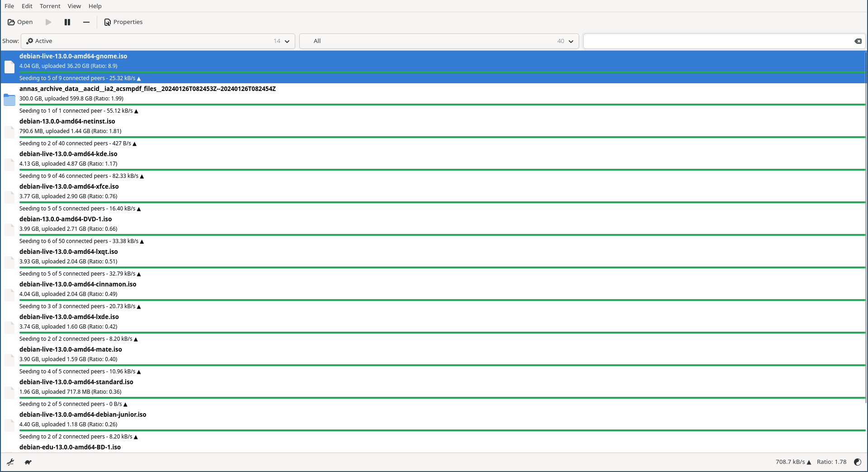The height and width of the screenshot is (472, 868).
Task: Click the file icon of debian-live lxde torrent
Action: [9, 328]
